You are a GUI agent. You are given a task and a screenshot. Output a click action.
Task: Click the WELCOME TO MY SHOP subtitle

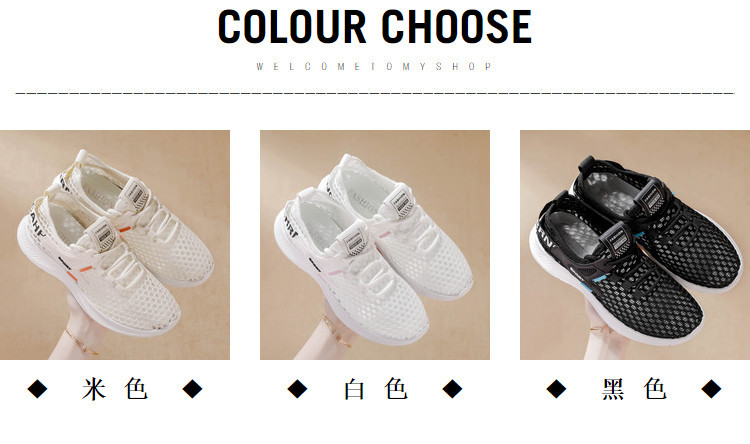pyautogui.click(x=375, y=67)
